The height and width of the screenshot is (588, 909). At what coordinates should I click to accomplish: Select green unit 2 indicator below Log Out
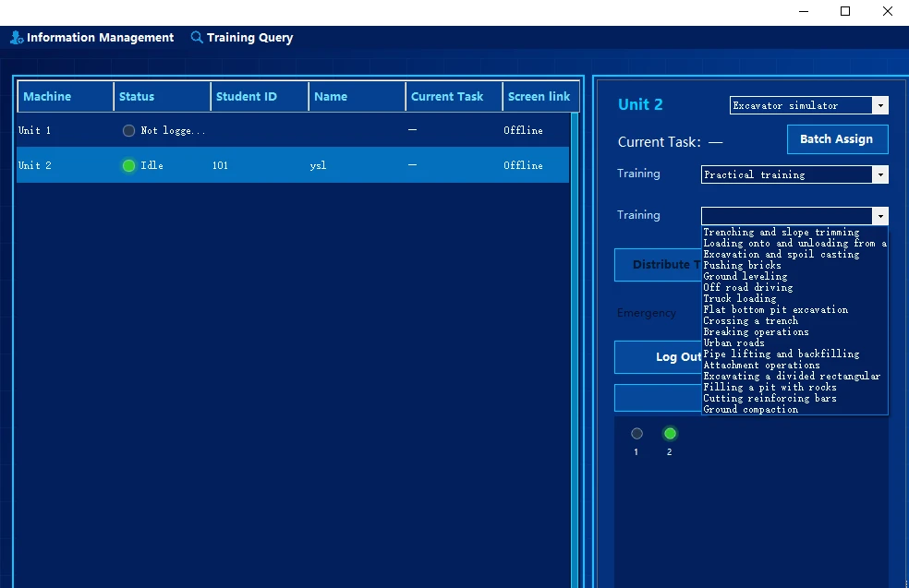[x=670, y=433]
